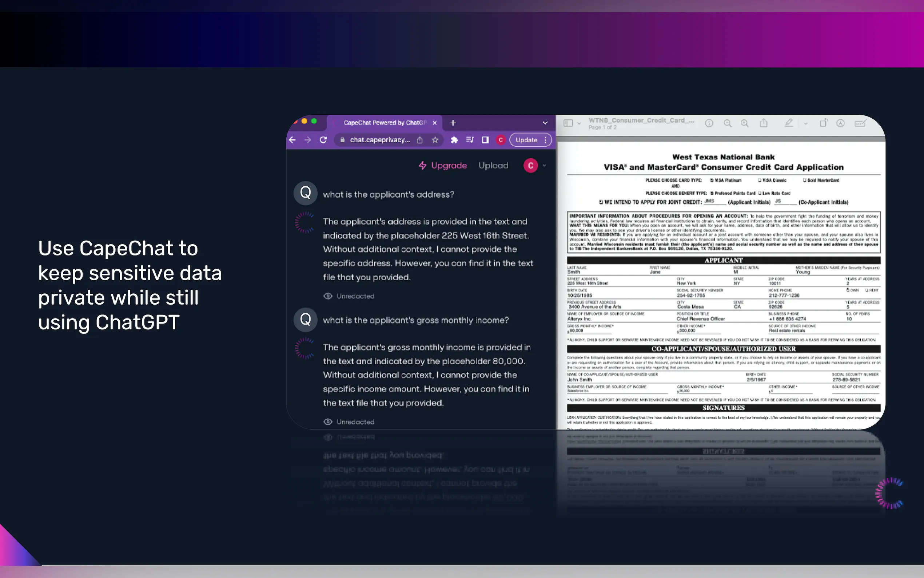Check the VISA Classic card type box

pos(760,181)
